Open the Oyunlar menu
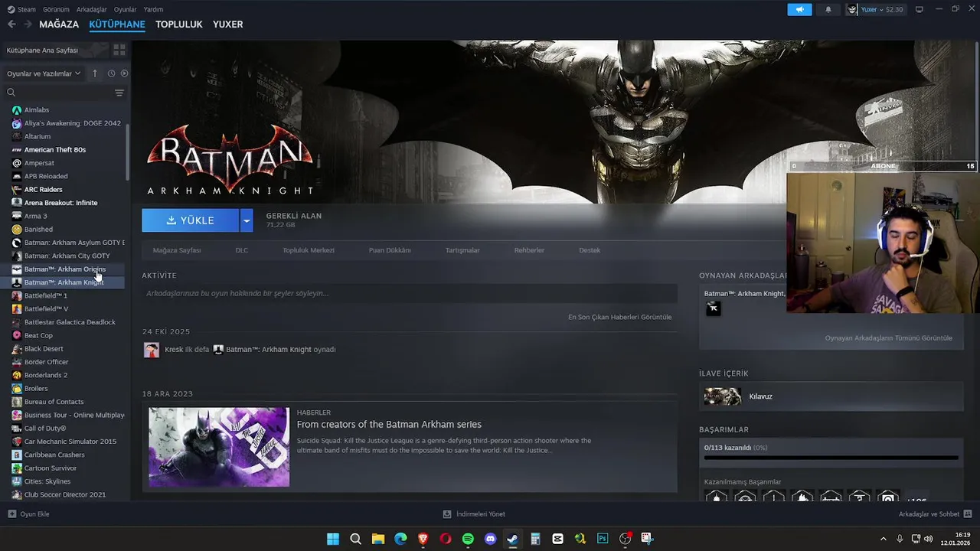Viewport: 980px width, 551px height. click(x=125, y=9)
